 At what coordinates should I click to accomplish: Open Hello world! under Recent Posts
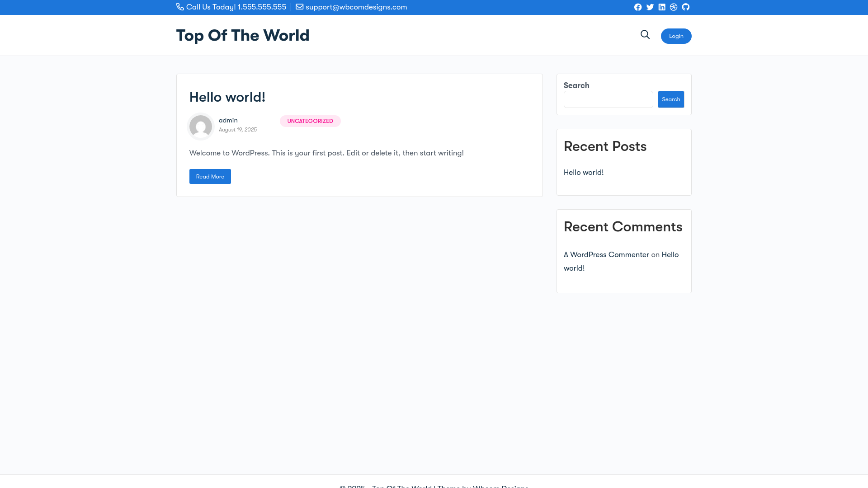[x=584, y=173]
